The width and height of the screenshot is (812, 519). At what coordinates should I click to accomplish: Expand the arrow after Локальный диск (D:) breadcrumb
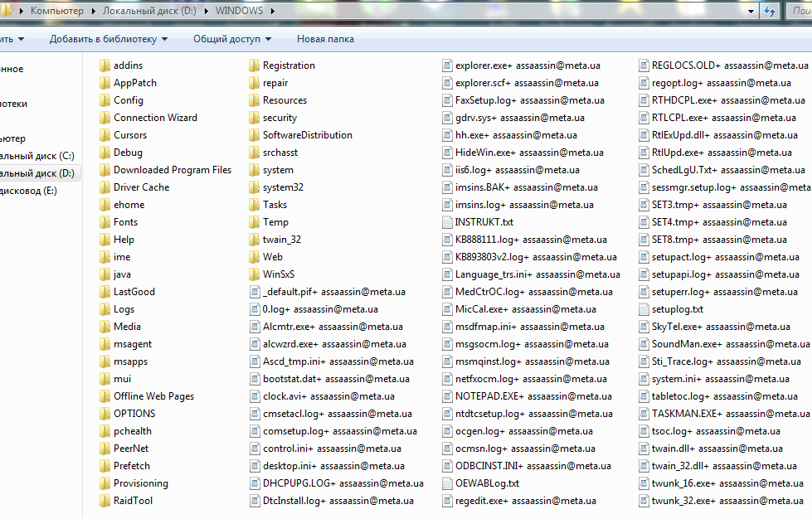pos(206,11)
